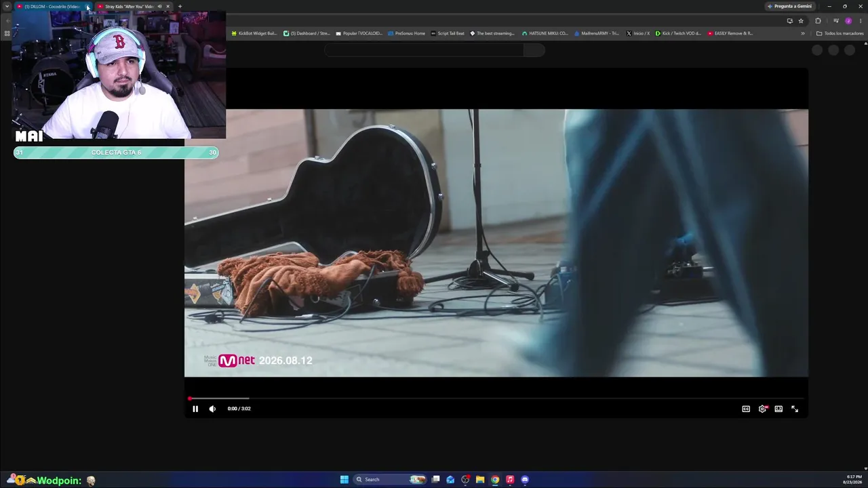
Task: Open the EASILY Remove & R... bookmark
Action: click(x=730, y=33)
